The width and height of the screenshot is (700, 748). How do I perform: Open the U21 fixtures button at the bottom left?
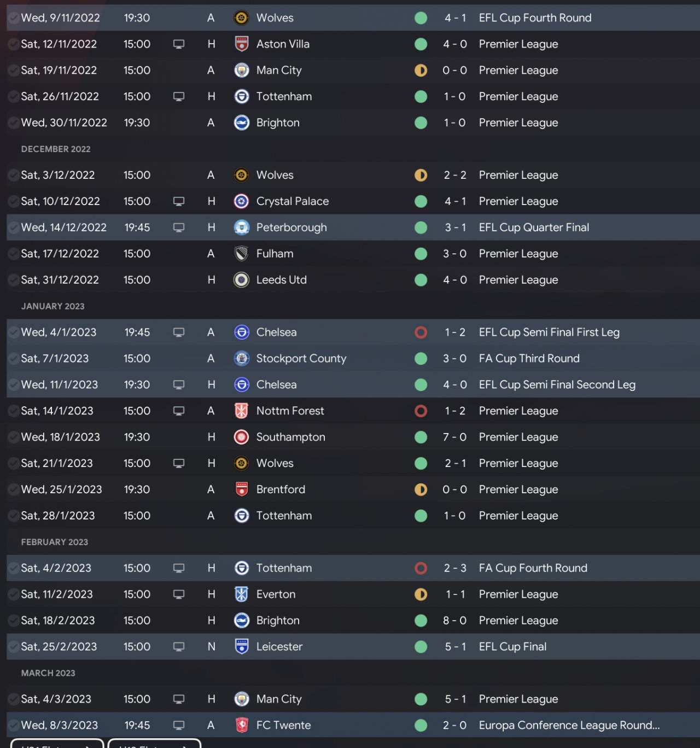click(57, 744)
